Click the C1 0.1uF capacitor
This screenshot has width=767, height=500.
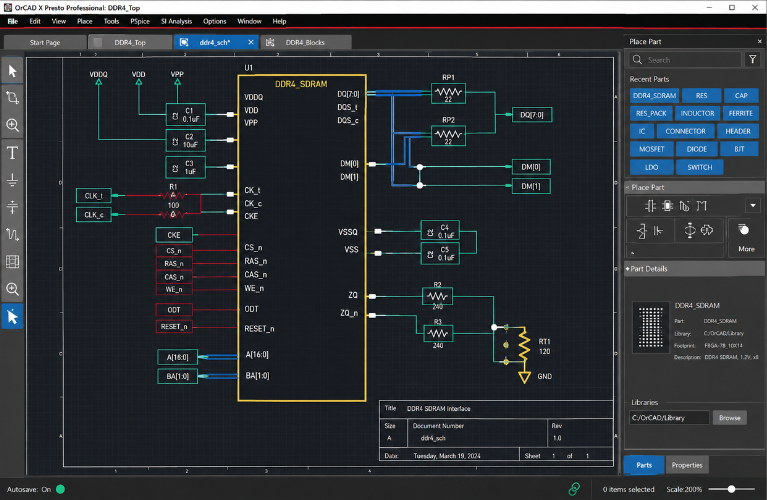[x=185, y=114]
